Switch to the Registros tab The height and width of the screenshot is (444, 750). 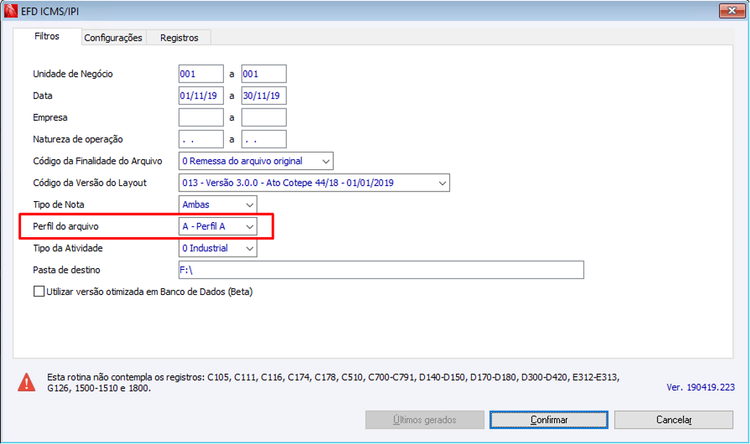179,38
